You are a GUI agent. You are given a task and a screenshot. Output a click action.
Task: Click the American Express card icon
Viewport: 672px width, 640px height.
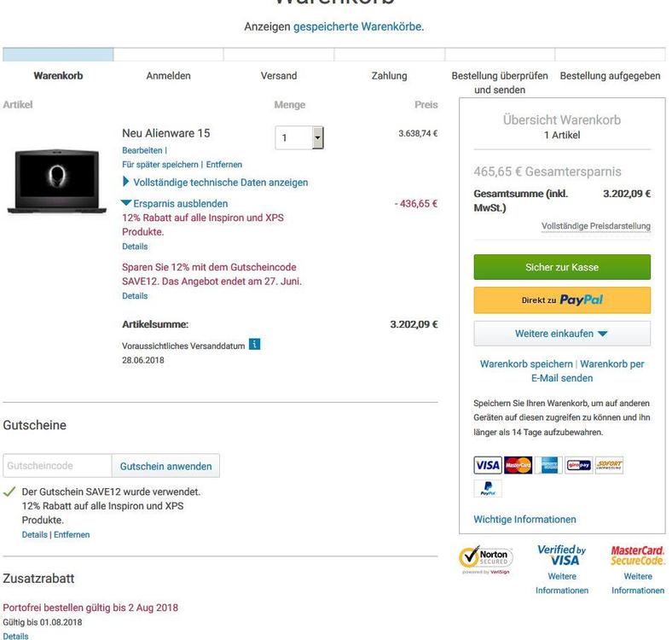[547, 465]
